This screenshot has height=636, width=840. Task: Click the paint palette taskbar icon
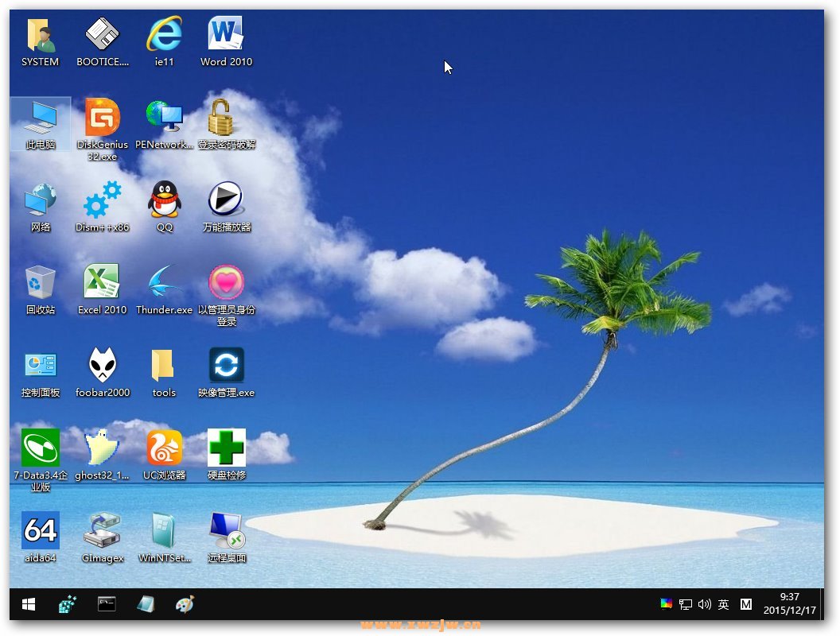[185, 604]
